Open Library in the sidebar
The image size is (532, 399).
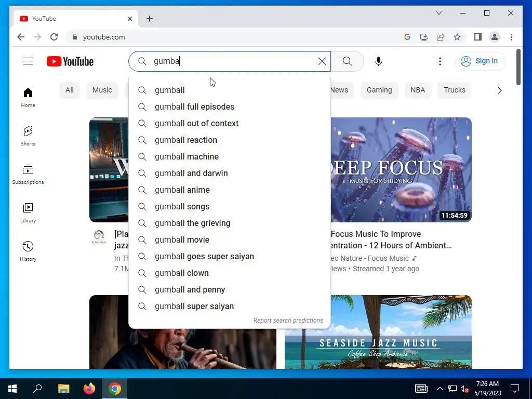point(28,212)
